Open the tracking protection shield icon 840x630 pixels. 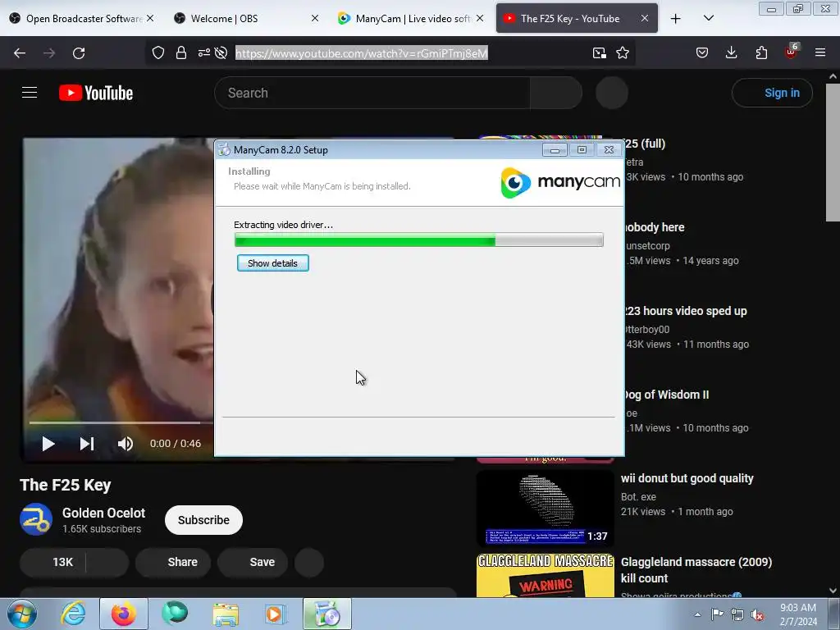pyautogui.click(x=158, y=52)
